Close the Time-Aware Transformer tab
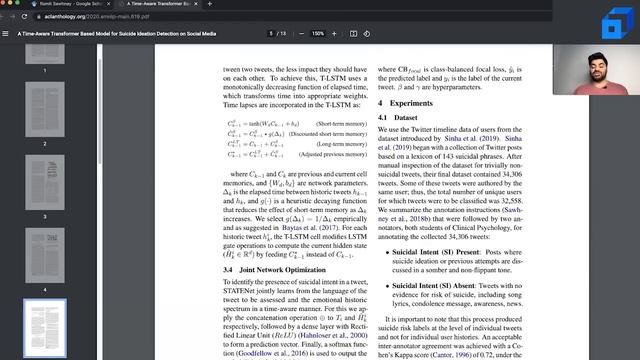 tap(196, 4)
